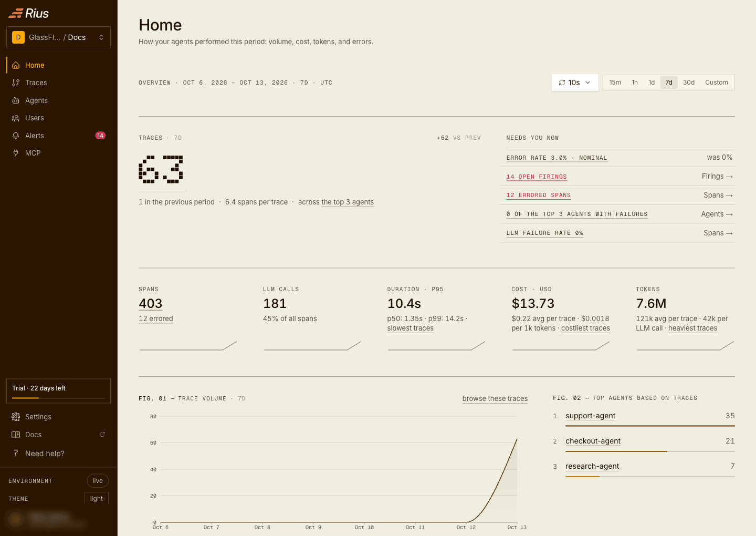The width and height of the screenshot is (756, 536).
Task: Click the blurred user profile at sidebar bottom
Action: pos(47,520)
